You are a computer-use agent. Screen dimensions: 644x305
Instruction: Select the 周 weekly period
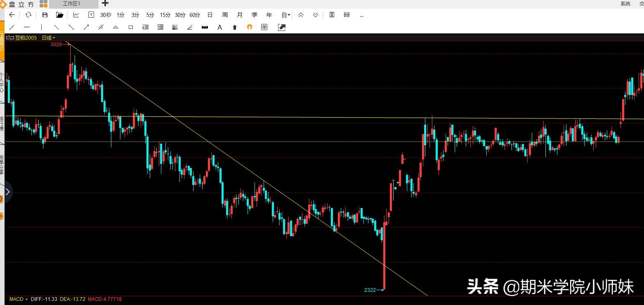225,15
